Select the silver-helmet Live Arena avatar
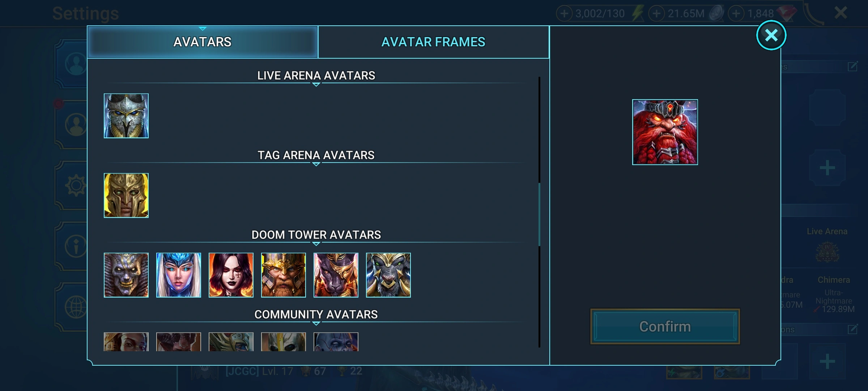 pos(126,116)
